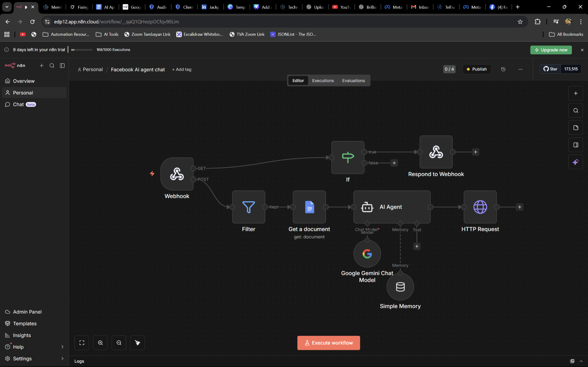
Task: Click Execute workflow button
Action: click(329, 343)
